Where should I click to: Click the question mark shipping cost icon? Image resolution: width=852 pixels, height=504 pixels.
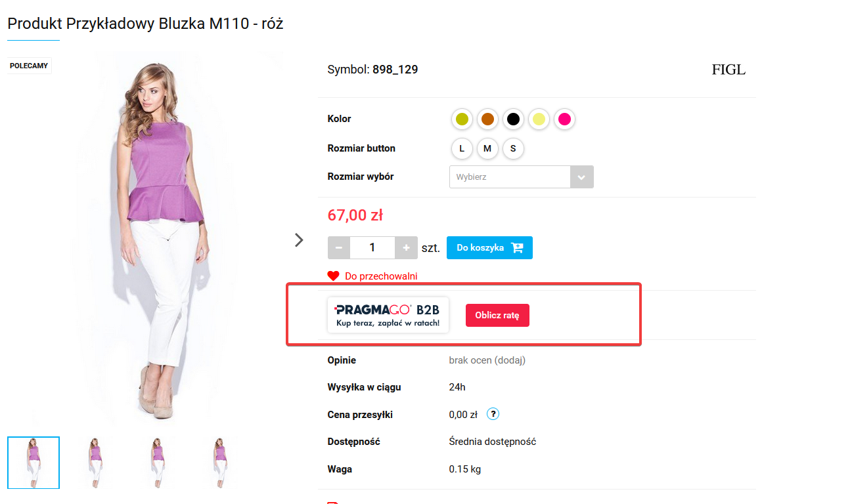pyautogui.click(x=493, y=414)
